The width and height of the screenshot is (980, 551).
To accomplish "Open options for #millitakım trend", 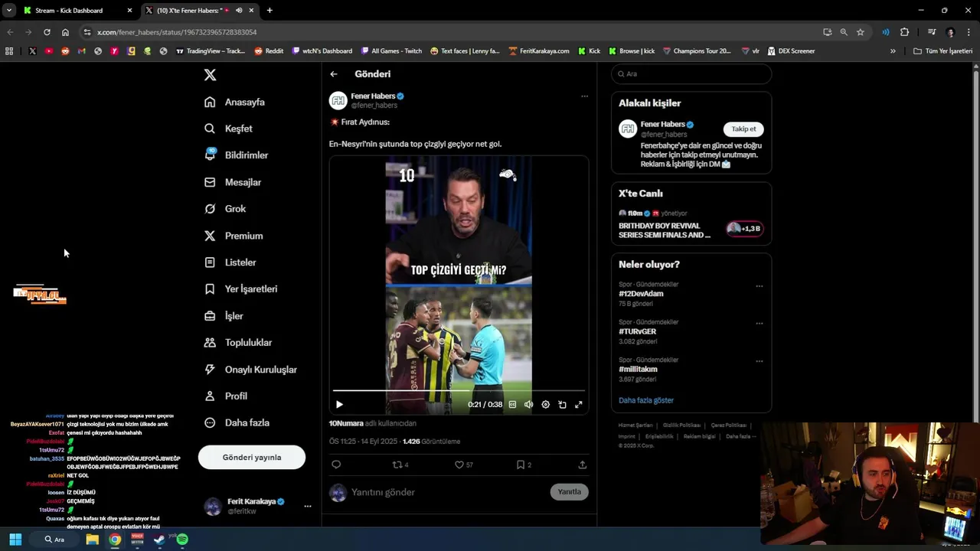I will [x=759, y=361].
